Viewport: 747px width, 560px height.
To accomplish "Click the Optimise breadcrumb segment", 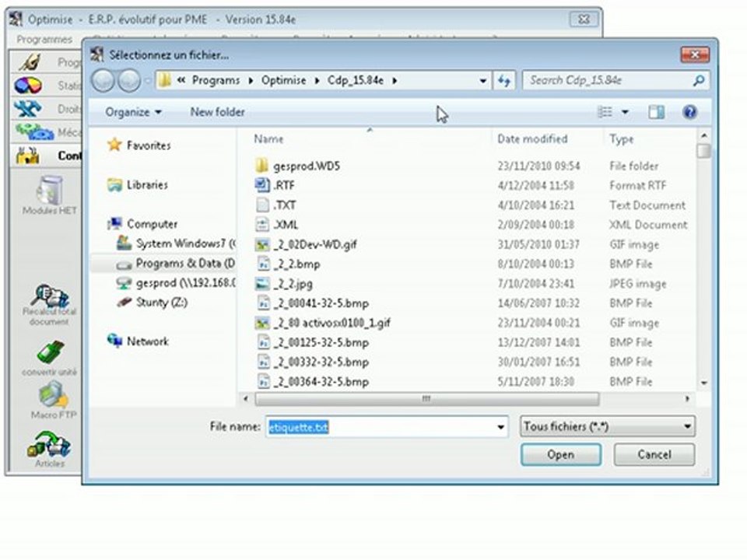I will pos(283,80).
